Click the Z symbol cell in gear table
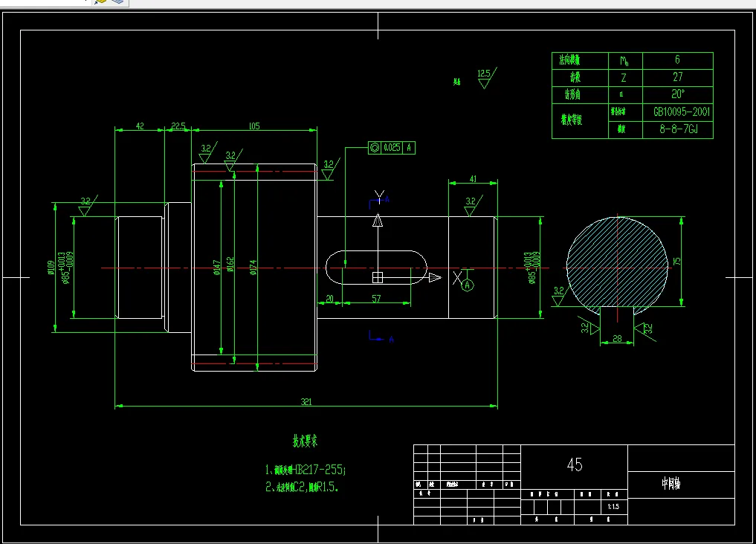Screen dimensions: 756x544 point(625,77)
